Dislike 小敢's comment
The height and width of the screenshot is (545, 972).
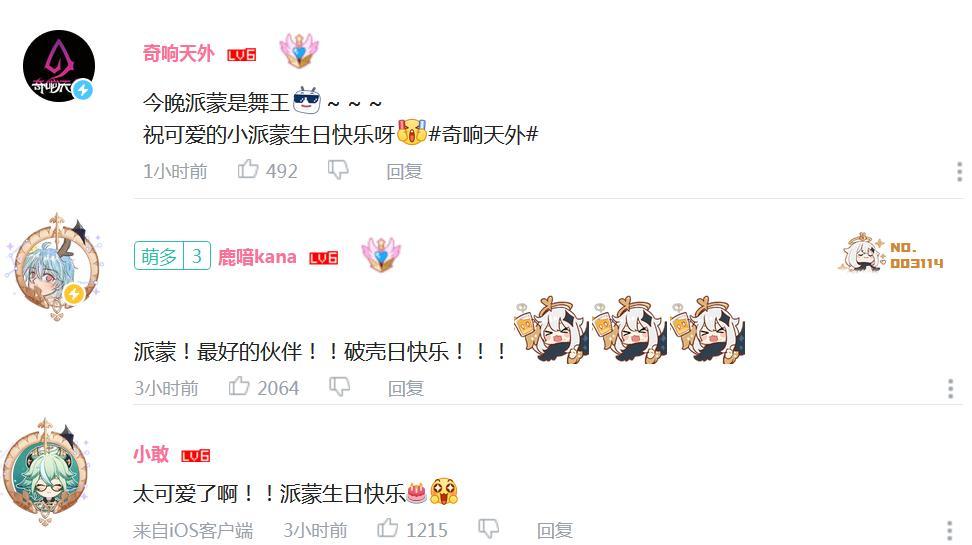click(x=488, y=529)
